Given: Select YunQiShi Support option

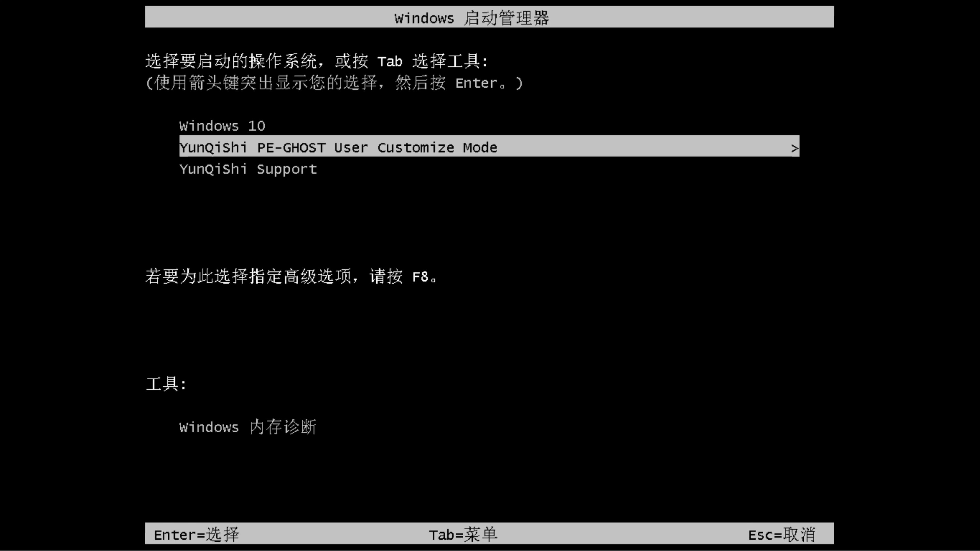Looking at the screenshot, I should coord(248,169).
